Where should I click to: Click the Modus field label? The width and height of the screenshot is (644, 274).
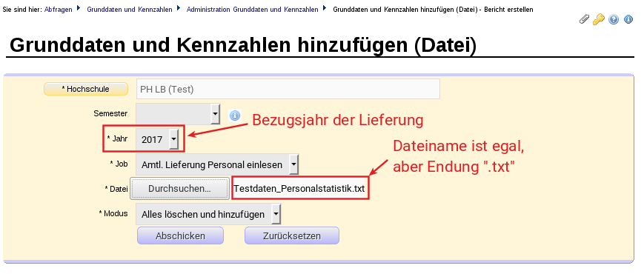(113, 213)
